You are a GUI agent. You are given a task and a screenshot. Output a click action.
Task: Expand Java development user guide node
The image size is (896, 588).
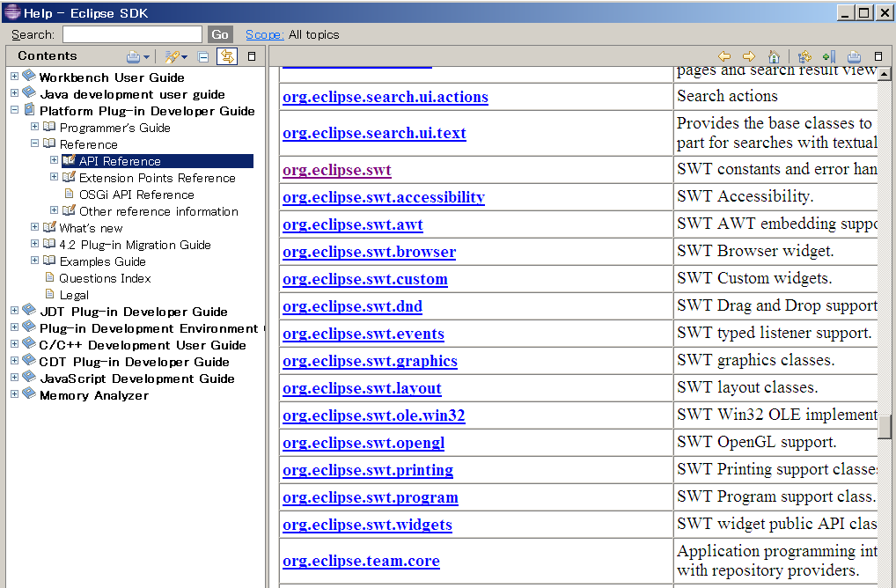click(x=14, y=92)
